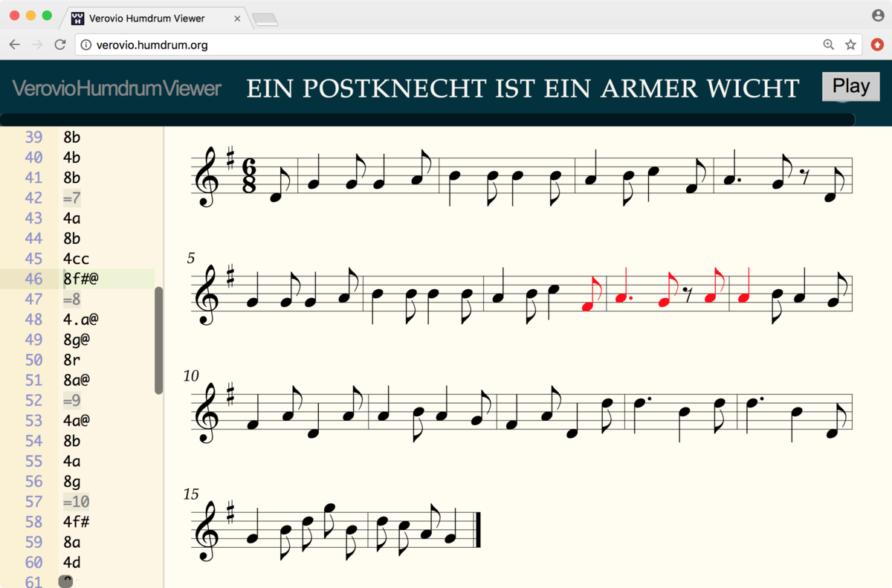The image size is (892, 588).
Task: Click the song title heading
Action: point(523,88)
